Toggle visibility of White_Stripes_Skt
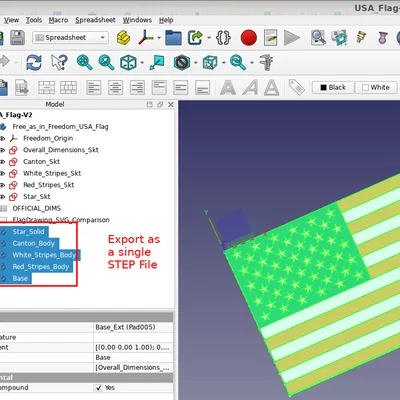This screenshot has height=400, width=400. tap(2, 173)
